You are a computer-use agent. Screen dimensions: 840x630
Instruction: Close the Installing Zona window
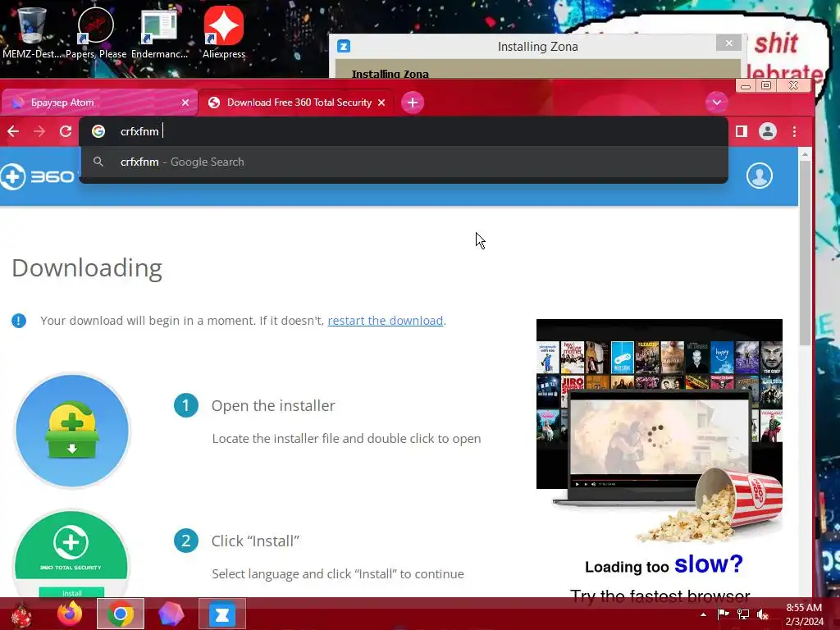728,43
